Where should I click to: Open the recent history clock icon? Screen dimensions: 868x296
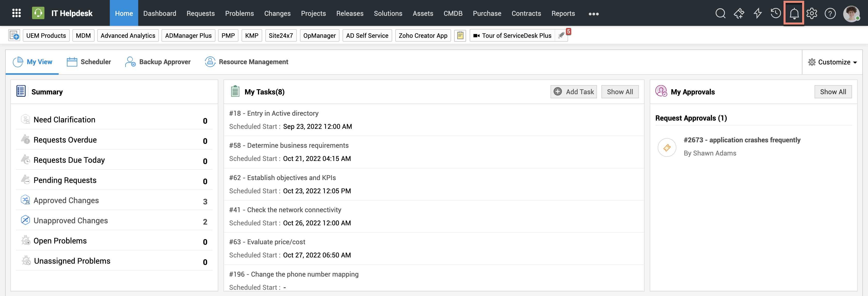(775, 13)
